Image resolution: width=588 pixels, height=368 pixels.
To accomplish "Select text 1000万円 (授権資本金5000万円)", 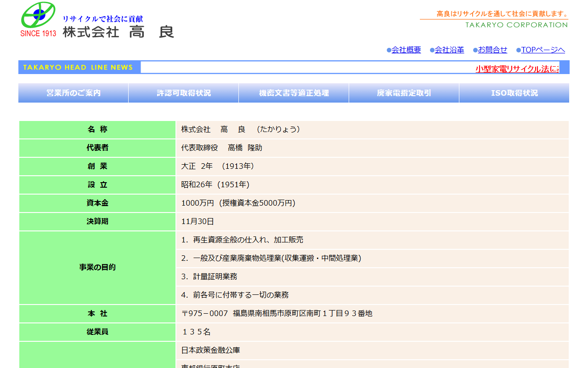I will [238, 203].
